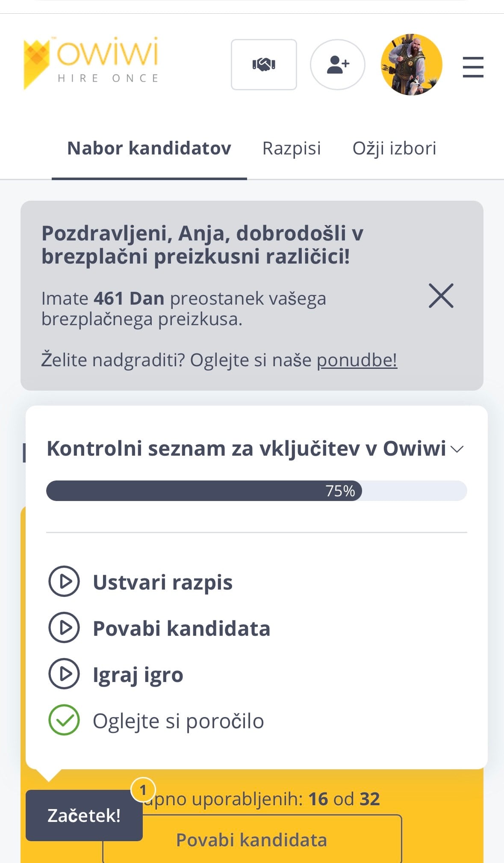This screenshot has width=504, height=863.
Task: Open the handshake partnerships button
Action: [264, 65]
